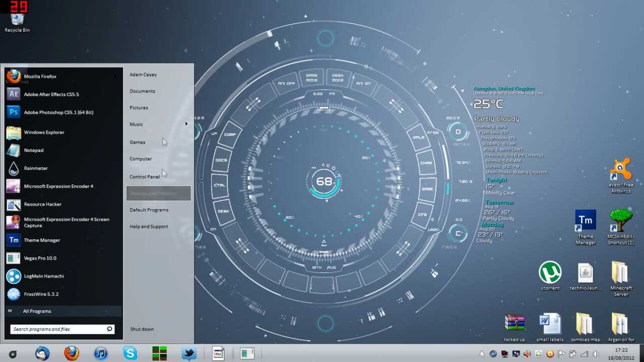Open the Recycle Bin on the desktop
Viewport: 644px width, 362px height.
pyautogui.click(x=17, y=22)
